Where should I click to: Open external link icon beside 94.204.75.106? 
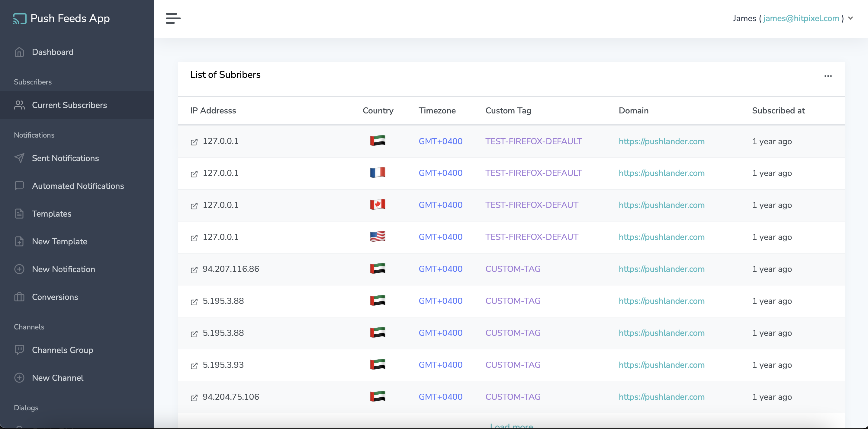(194, 398)
